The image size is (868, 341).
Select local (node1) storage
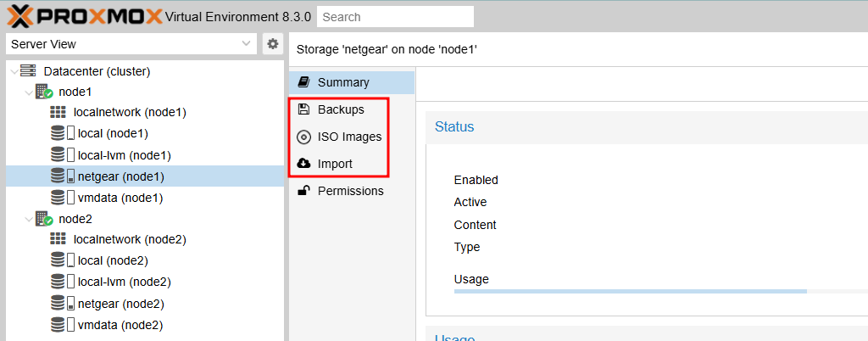point(113,133)
